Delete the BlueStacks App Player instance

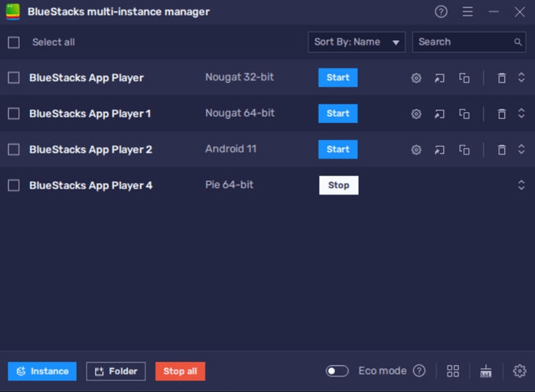pos(502,78)
